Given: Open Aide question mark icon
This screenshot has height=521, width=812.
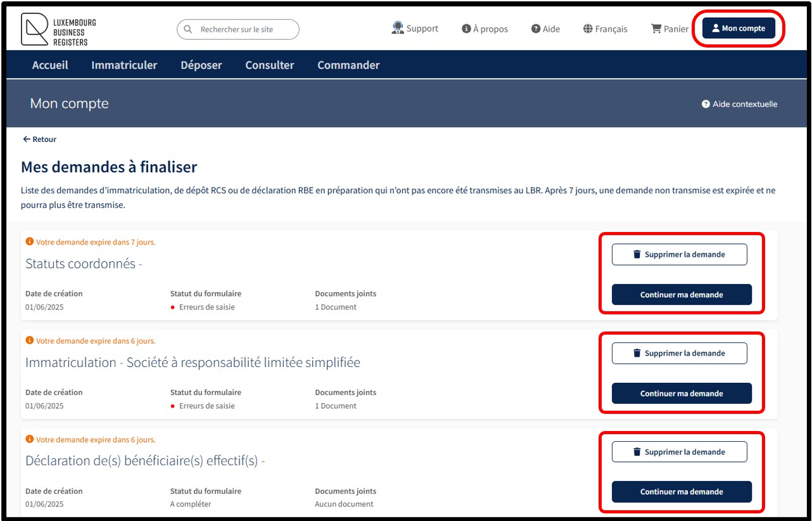Looking at the screenshot, I should [x=536, y=29].
